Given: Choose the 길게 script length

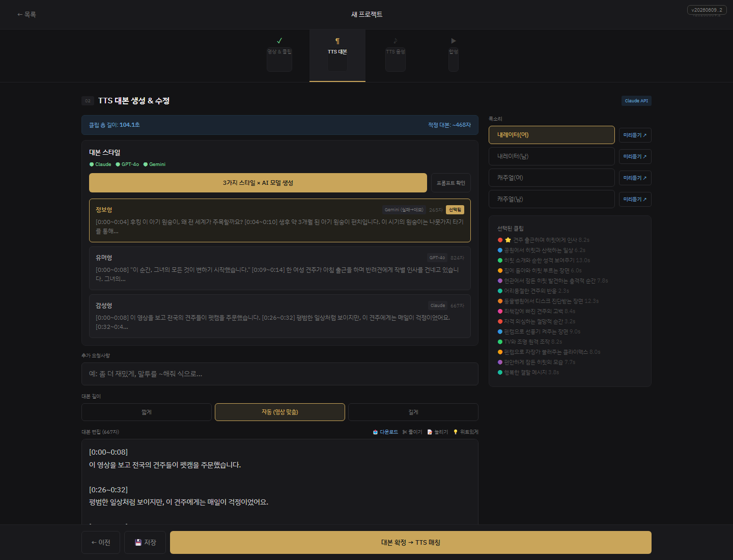Looking at the screenshot, I should click(x=413, y=412).
